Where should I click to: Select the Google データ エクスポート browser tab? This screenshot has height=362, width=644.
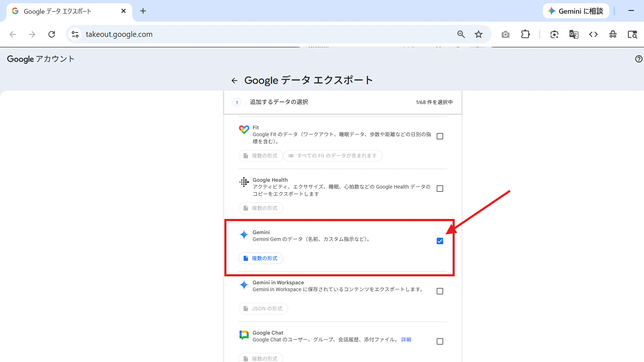[x=69, y=11]
